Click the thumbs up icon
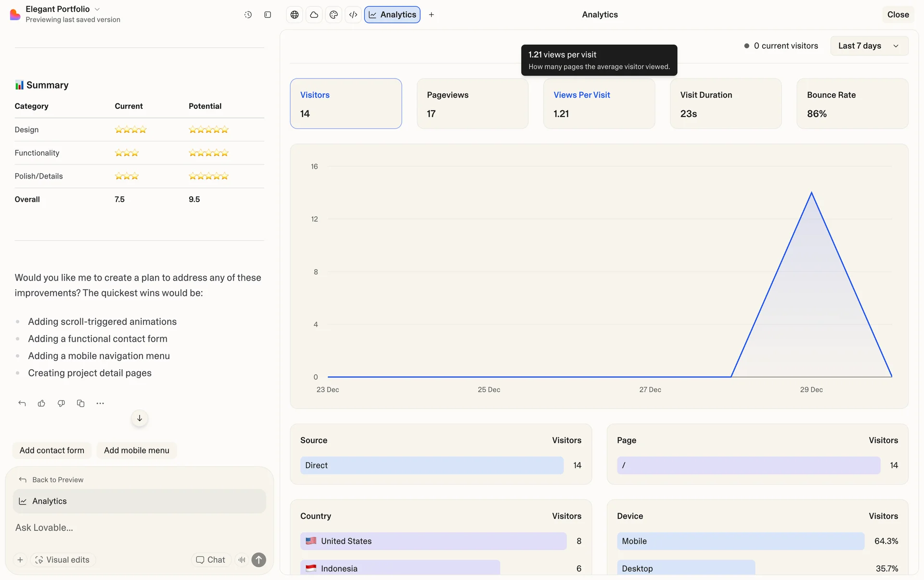This screenshot has height=580, width=924. pyautogui.click(x=41, y=403)
